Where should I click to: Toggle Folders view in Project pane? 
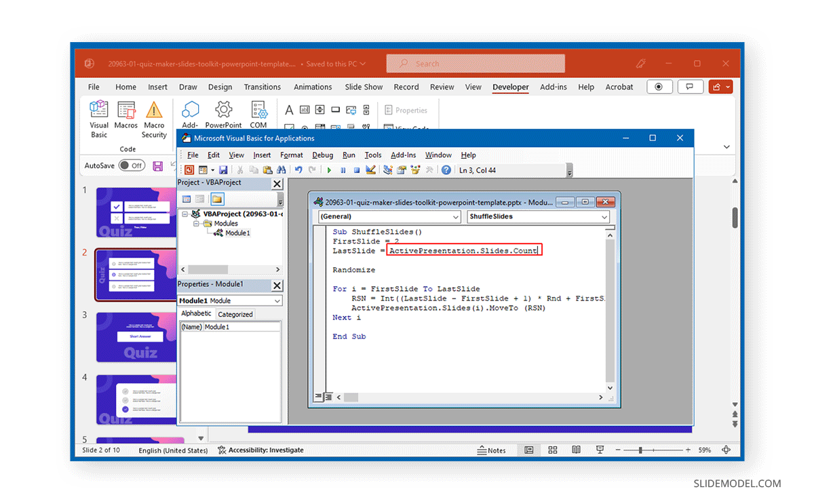point(217,199)
